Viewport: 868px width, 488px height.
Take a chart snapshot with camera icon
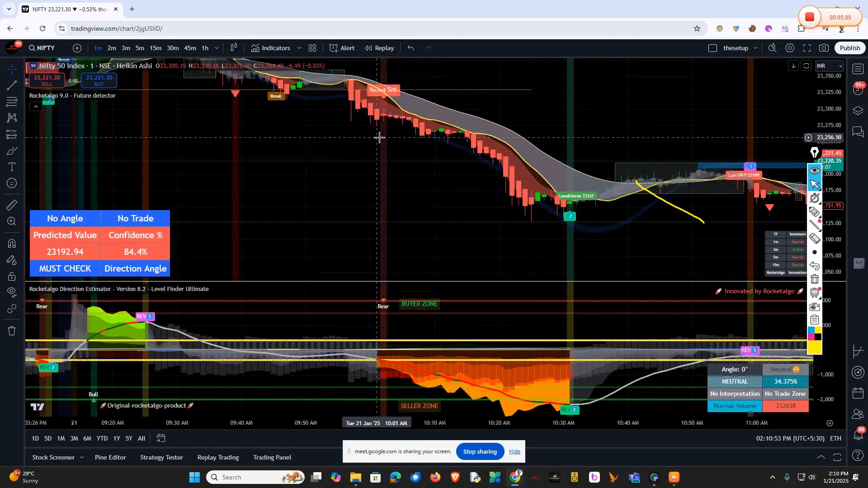click(824, 48)
